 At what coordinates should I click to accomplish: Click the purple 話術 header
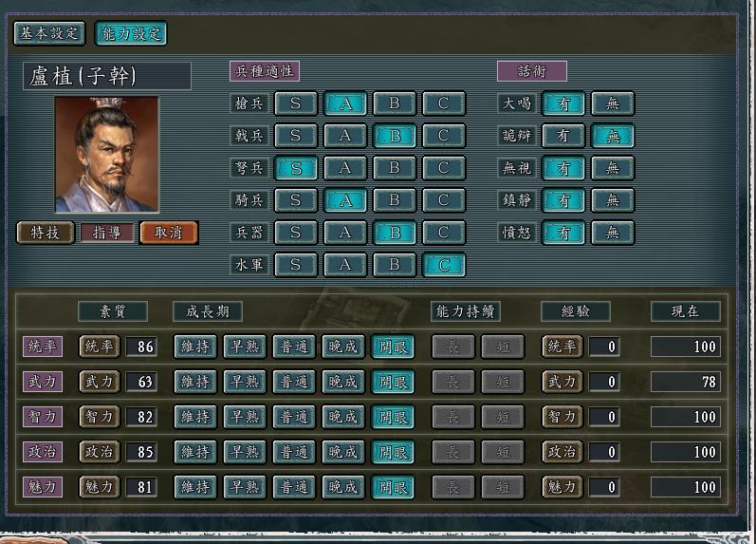532,71
